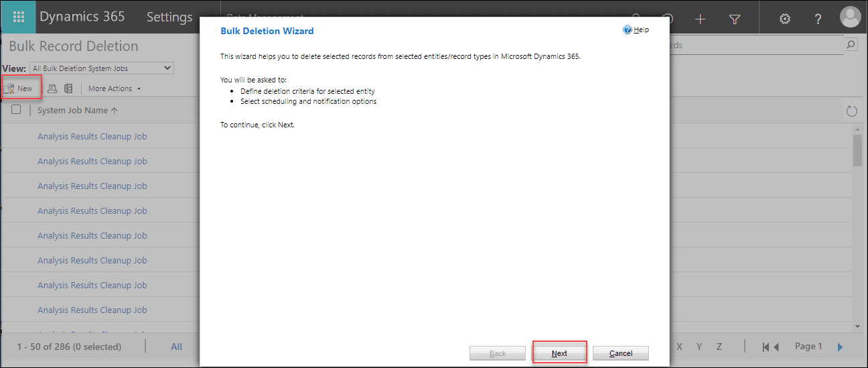The width and height of the screenshot is (868, 368).
Task: Click Cancel in the Bulk Deletion Wizard
Action: [x=621, y=353]
